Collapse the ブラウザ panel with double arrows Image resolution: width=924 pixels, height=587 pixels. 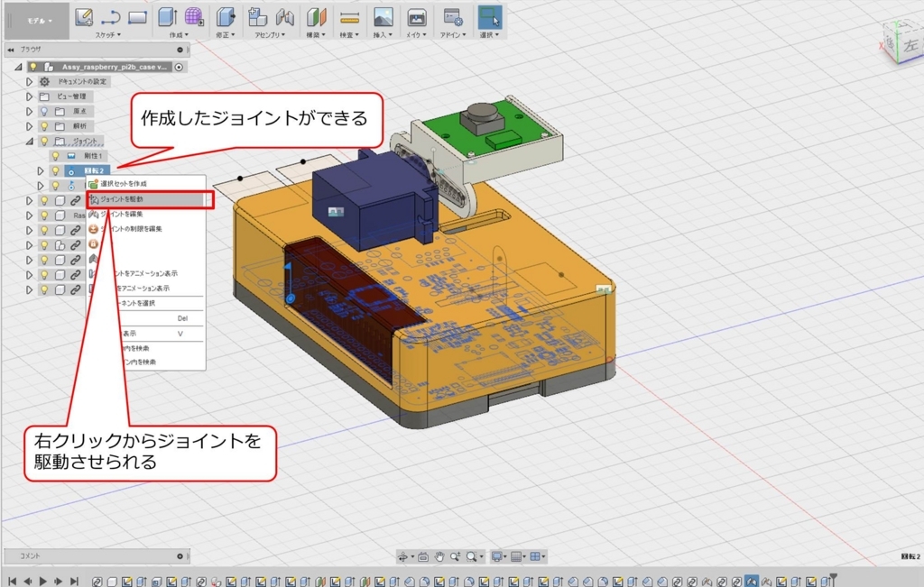pos(11,50)
